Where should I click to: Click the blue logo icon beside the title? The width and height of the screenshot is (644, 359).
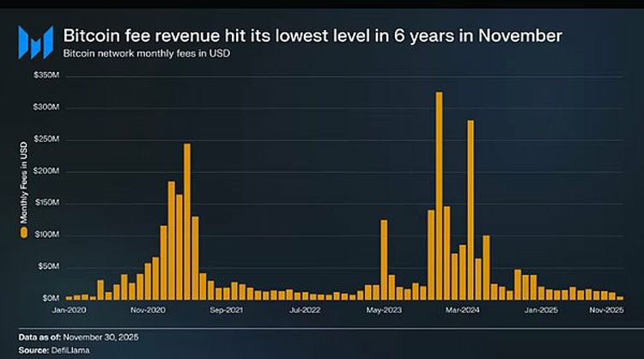(x=36, y=42)
